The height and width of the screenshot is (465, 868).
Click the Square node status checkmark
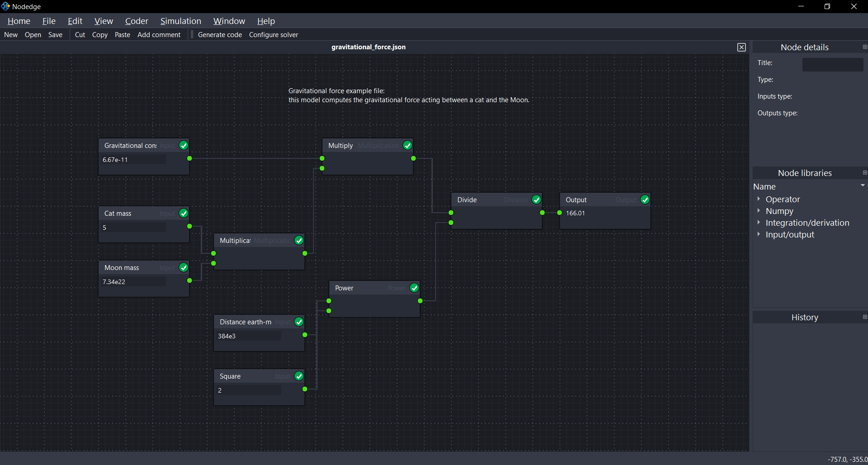pyautogui.click(x=299, y=376)
